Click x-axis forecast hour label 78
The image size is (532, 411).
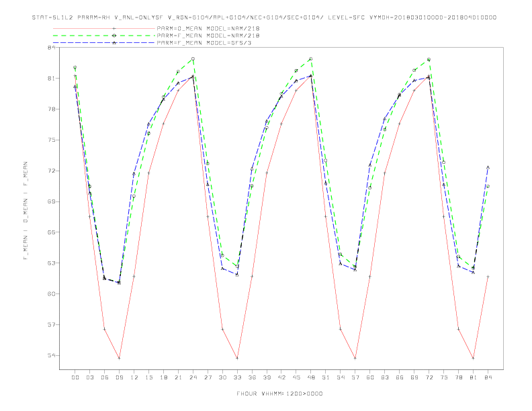[458, 377]
